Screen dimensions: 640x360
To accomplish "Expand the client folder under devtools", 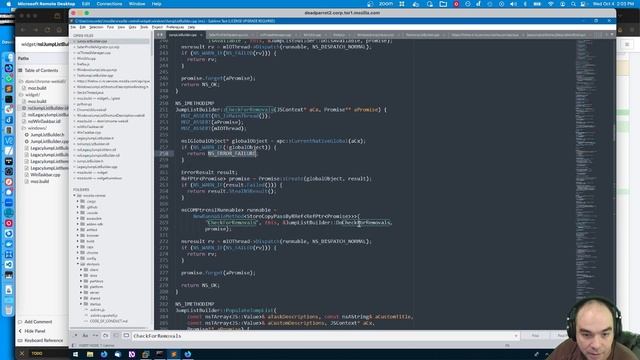I will [x=81, y=270].
